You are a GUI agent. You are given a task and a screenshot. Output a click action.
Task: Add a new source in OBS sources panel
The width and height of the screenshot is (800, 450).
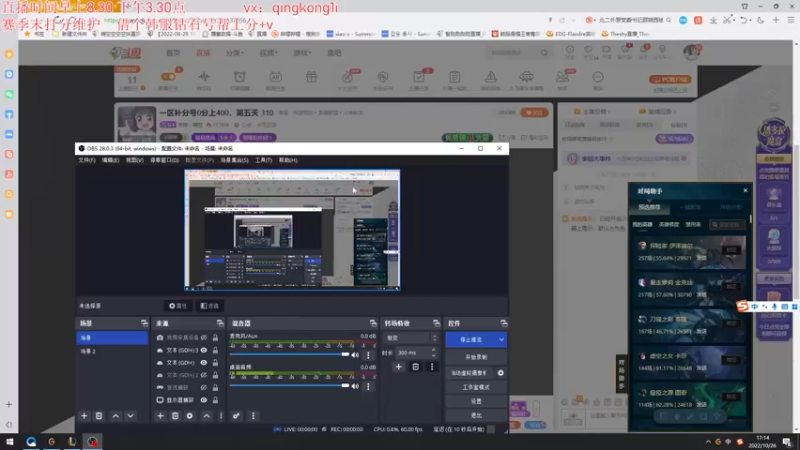click(160, 416)
